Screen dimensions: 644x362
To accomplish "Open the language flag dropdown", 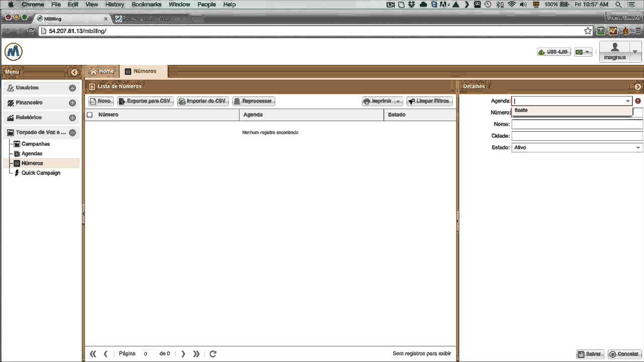I will [584, 52].
